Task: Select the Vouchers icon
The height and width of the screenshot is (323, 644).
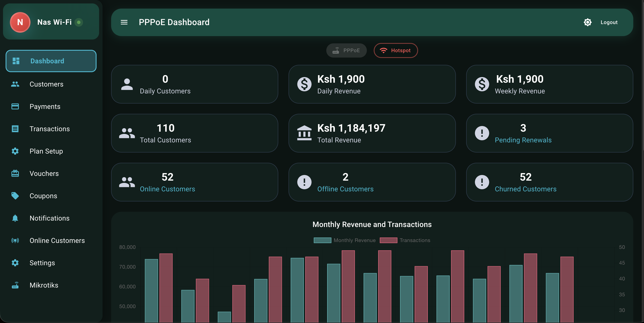Action: [15, 173]
